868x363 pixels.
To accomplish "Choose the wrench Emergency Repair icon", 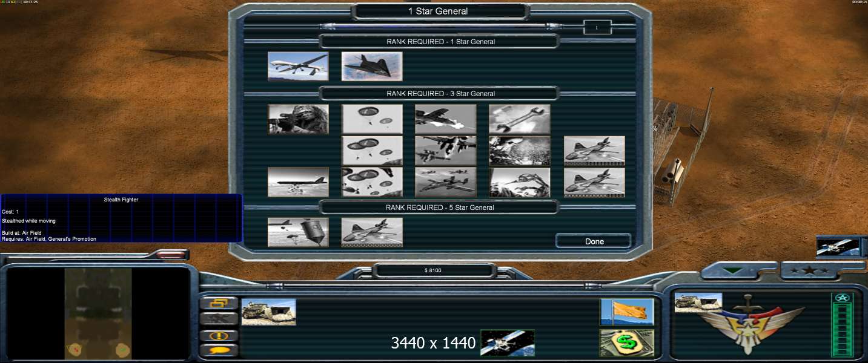I will coord(520,119).
